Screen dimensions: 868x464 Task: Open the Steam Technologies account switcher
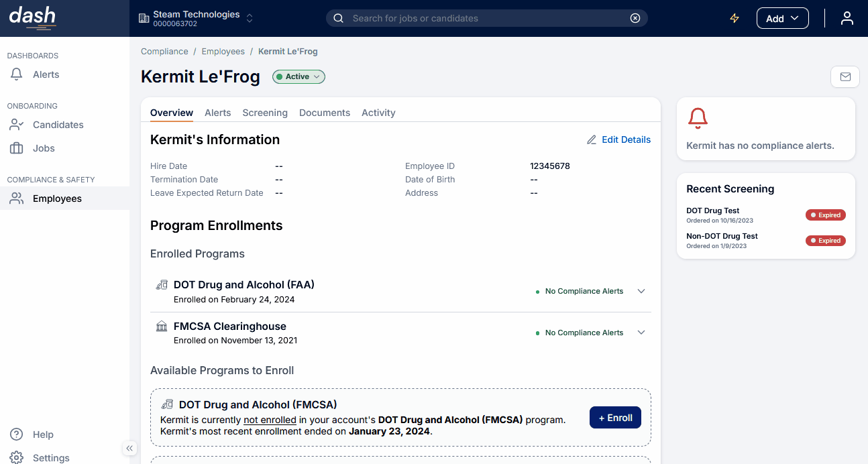pyautogui.click(x=196, y=18)
